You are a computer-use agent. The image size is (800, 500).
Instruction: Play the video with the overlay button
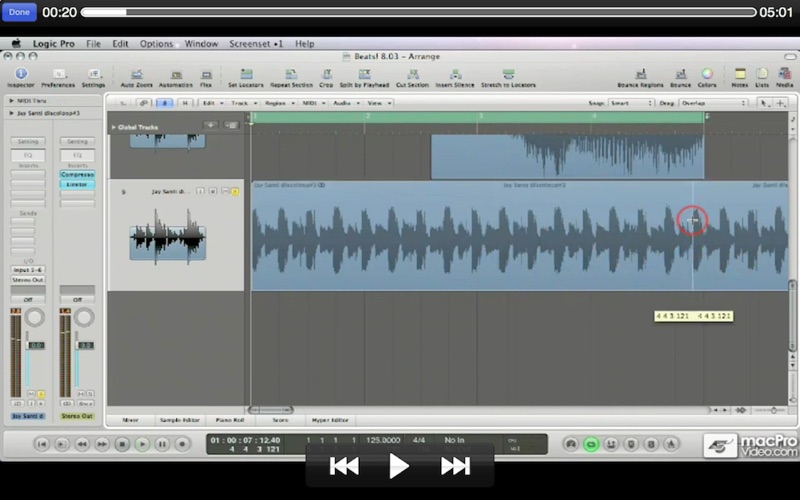tap(399, 466)
